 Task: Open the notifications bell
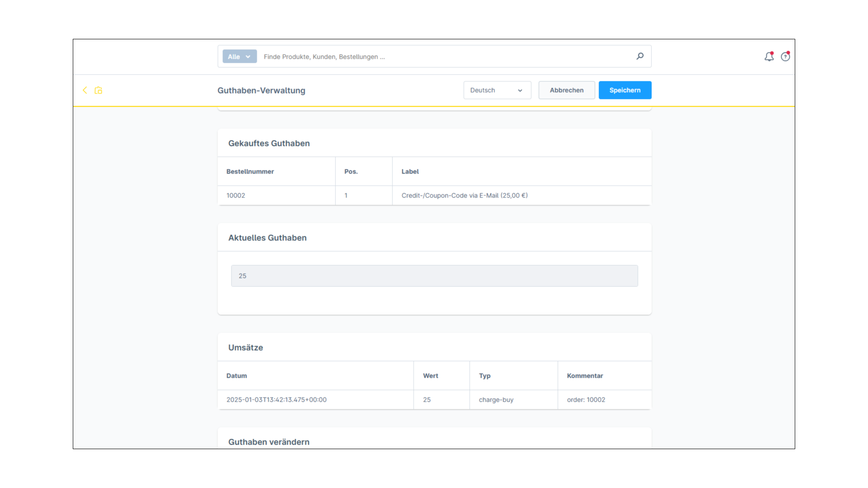tap(769, 56)
